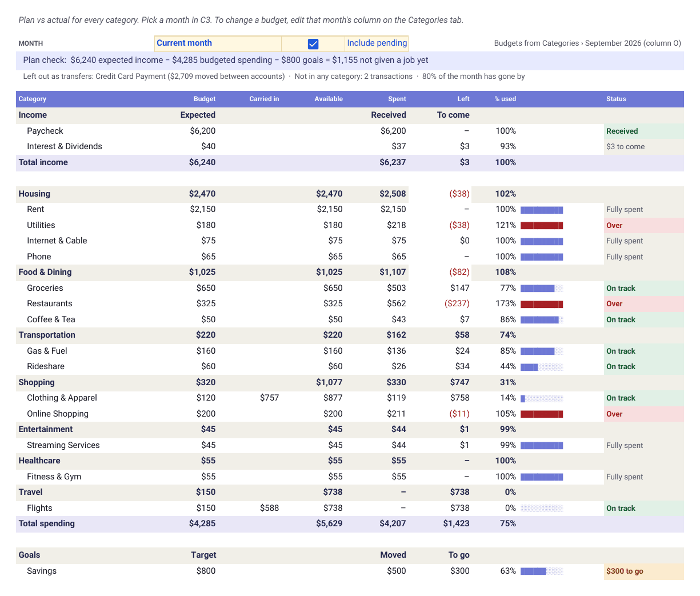The width and height of the screenshot is (700, 596).
Task: Click the Goals section header
Action: click(x=29, y=555)
